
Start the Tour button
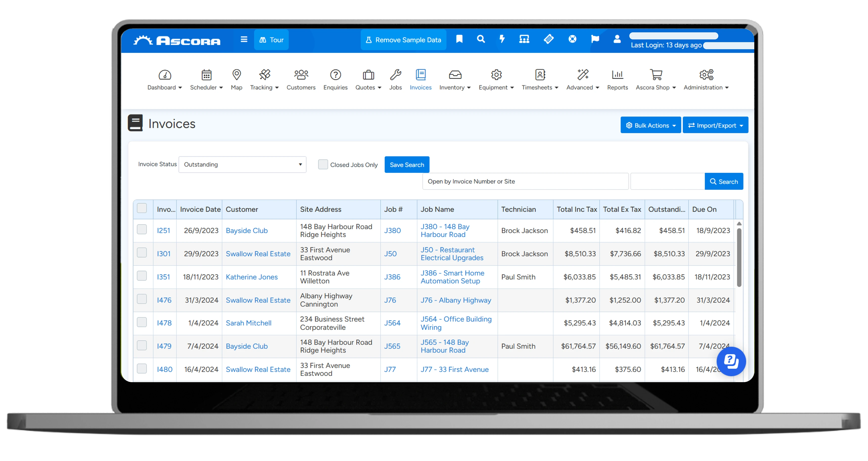271,40
